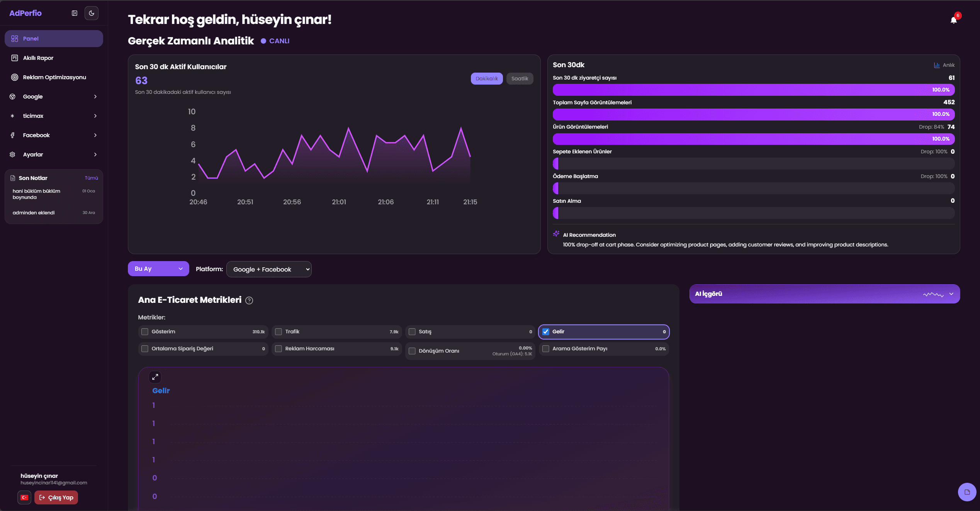This screenshot has height=511, width=980.
Task: Open all notes via the Tümü link
Action: click(92, 178)
